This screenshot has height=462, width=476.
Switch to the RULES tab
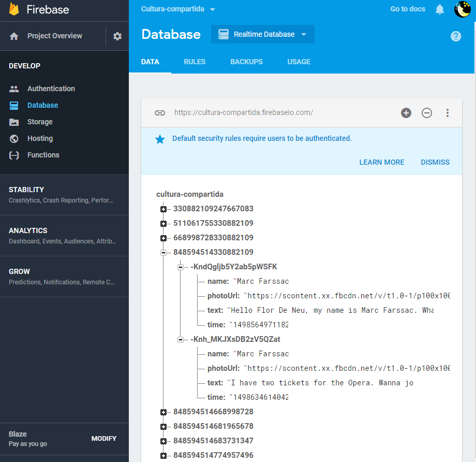click(195, 62)
